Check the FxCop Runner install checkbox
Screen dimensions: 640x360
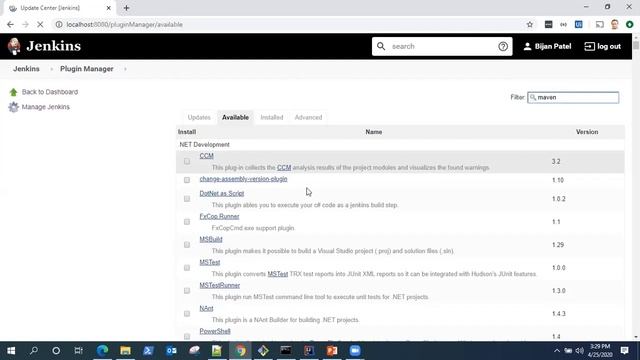pyautogui.click(x=187, y=222)
